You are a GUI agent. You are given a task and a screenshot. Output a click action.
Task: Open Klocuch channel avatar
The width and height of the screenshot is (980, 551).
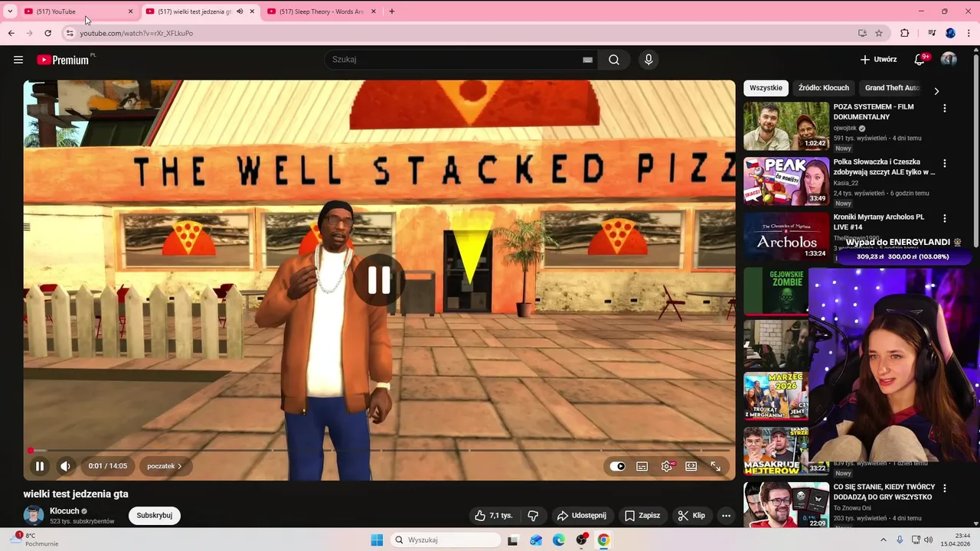point(34,515)
